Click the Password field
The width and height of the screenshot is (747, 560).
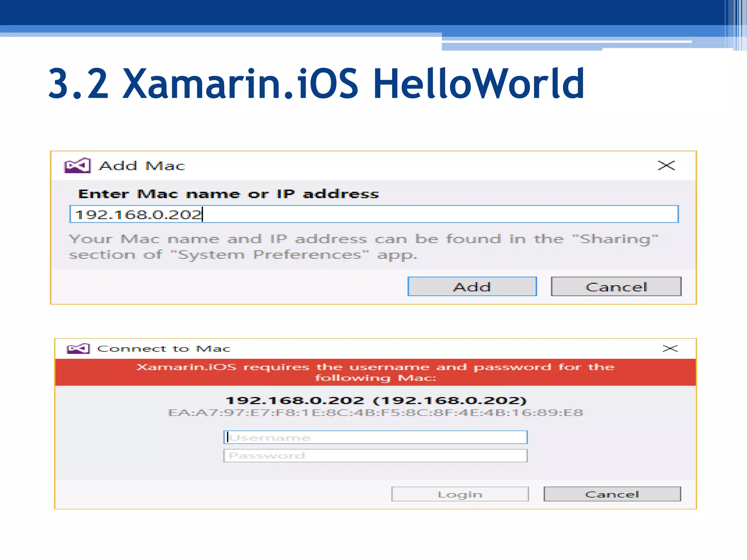[x=375, y=455]
